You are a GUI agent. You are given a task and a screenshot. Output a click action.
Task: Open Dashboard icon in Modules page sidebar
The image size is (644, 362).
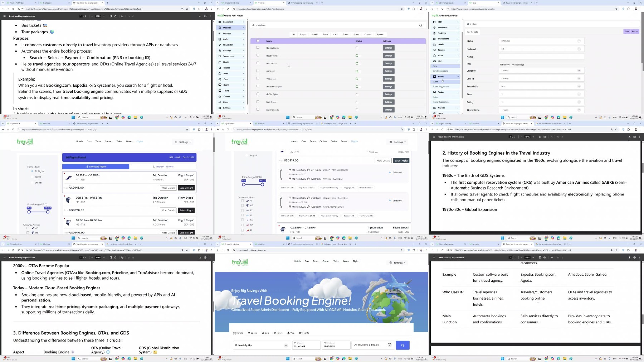(x=220, y=22)
